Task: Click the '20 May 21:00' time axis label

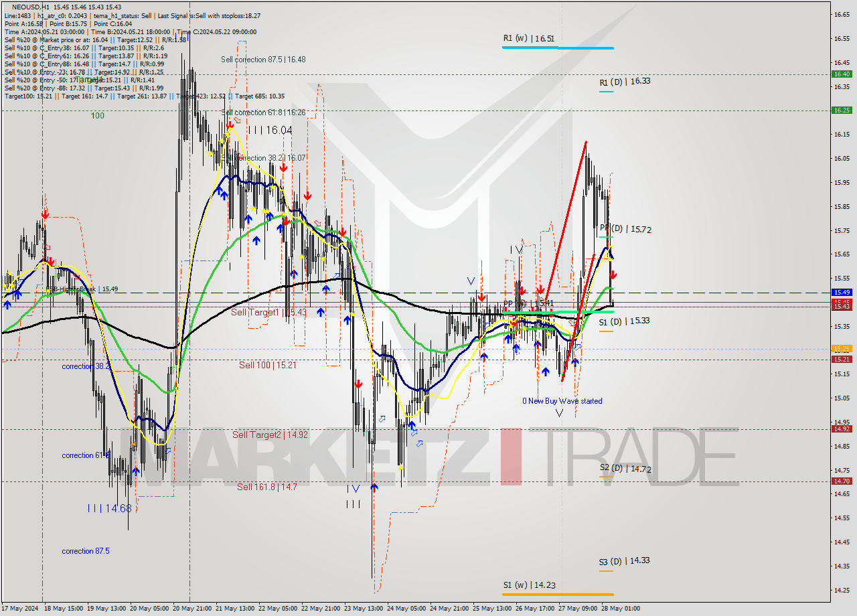Action: (x=193, y=609)
